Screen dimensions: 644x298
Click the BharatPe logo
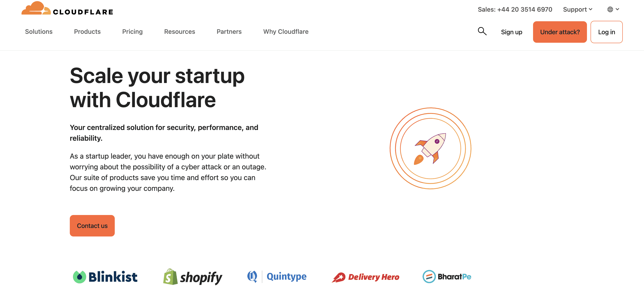(x=447, y=277)
